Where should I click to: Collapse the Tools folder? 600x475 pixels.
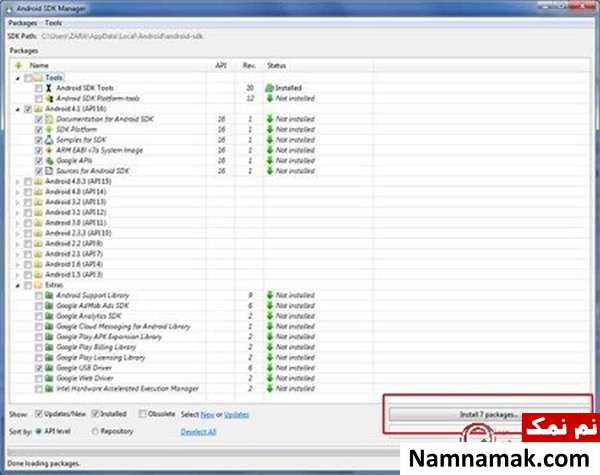pos(18,78)
